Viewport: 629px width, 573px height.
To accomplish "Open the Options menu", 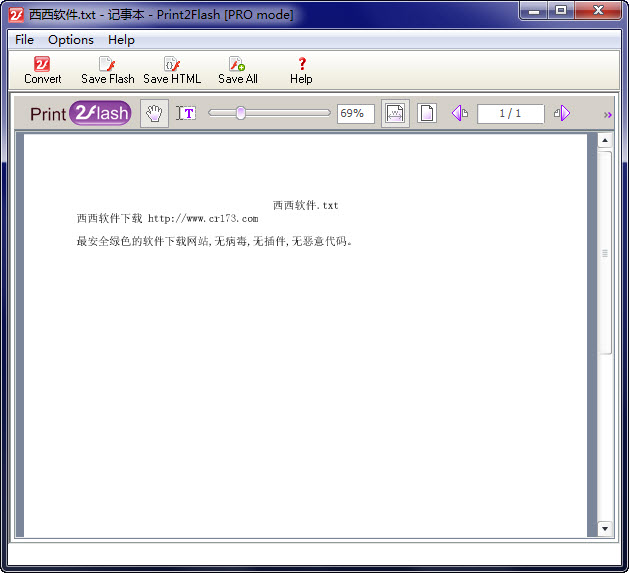I will click(x=71, y=40).
